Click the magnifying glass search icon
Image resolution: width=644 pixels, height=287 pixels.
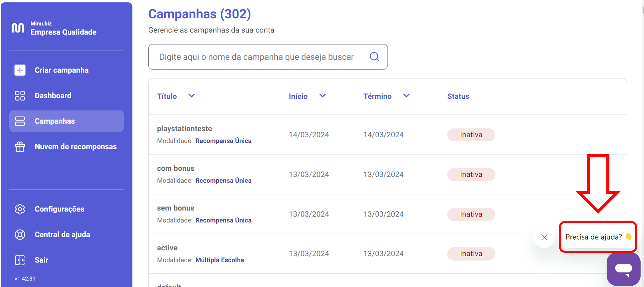coord(374,57)
